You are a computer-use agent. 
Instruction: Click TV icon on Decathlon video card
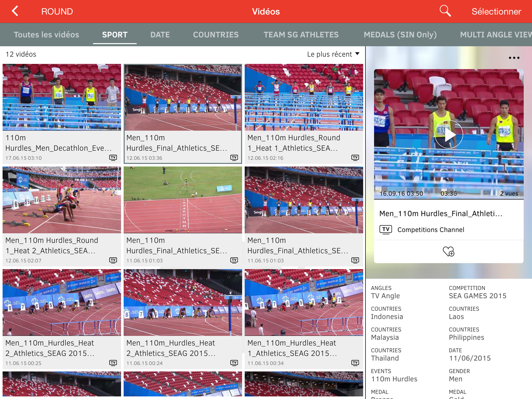[113, 158]
